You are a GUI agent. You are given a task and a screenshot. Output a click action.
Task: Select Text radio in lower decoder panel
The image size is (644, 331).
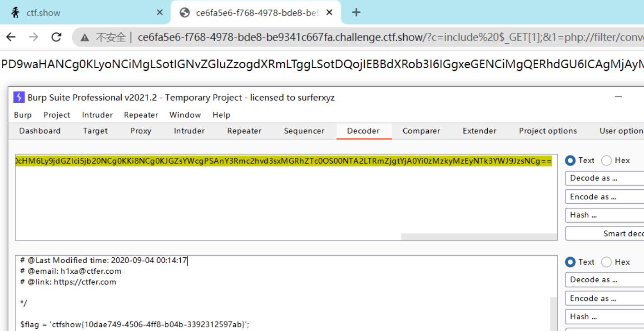tap(570, 262)
